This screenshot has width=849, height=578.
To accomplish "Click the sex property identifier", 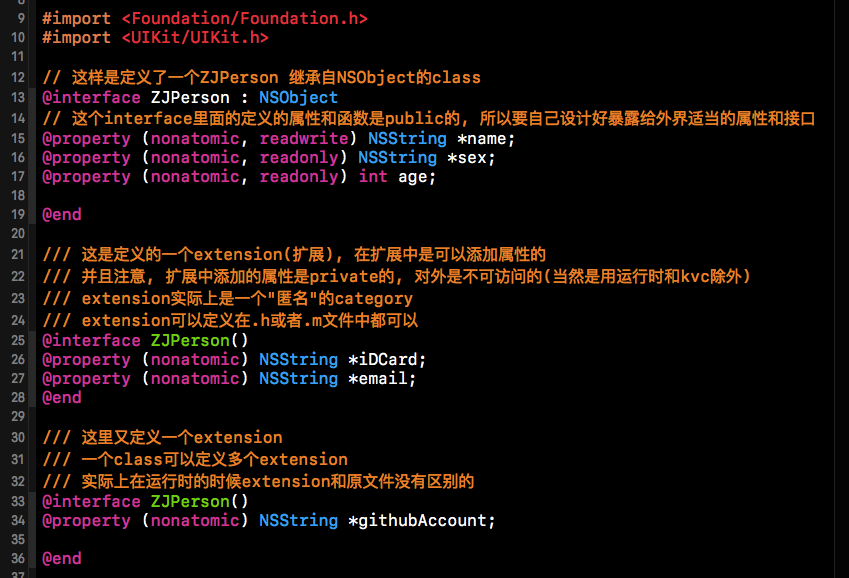I will point(474,158).
